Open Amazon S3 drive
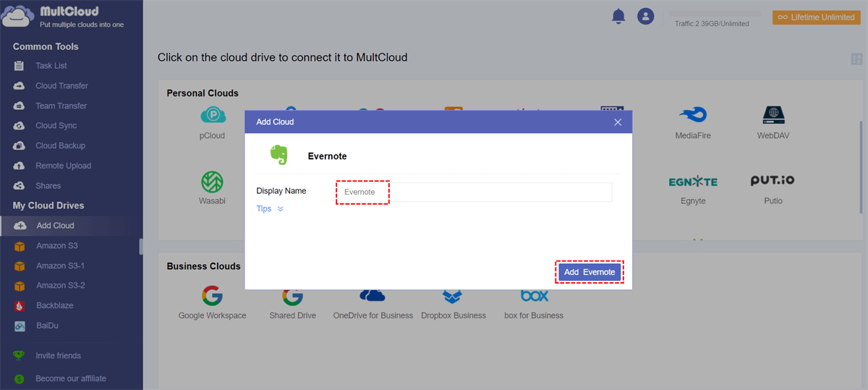This screenshot has height=390, width=868. click(56, 246)
